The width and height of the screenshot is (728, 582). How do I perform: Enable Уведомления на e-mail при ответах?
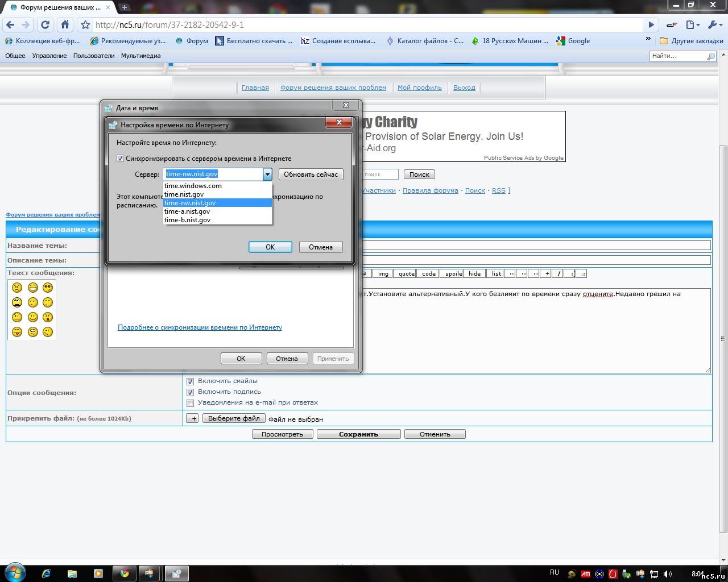point(191,403)
